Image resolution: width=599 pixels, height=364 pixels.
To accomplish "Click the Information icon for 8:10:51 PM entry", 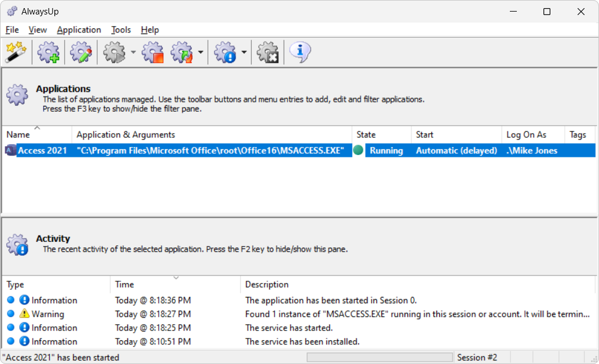I will tap(24, 341).
